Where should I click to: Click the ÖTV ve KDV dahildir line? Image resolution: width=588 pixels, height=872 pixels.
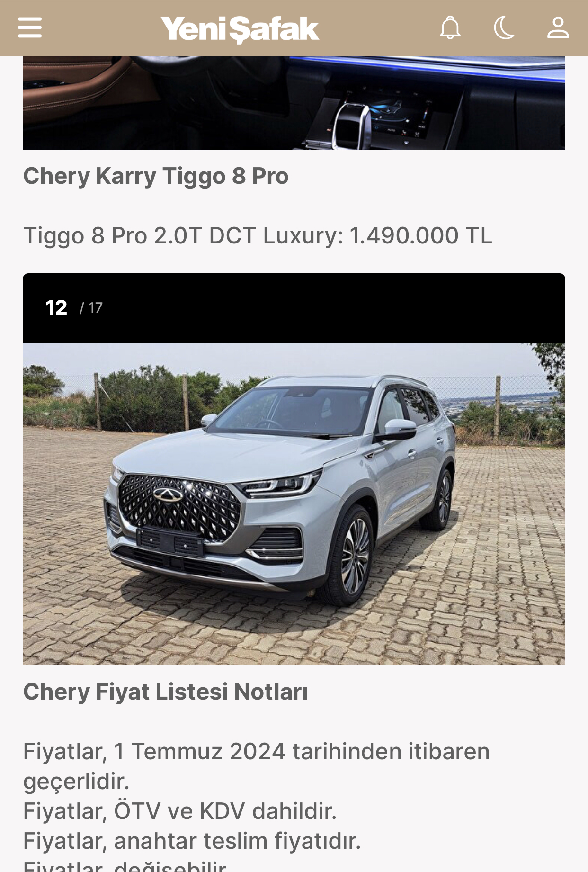coord(180,811)
